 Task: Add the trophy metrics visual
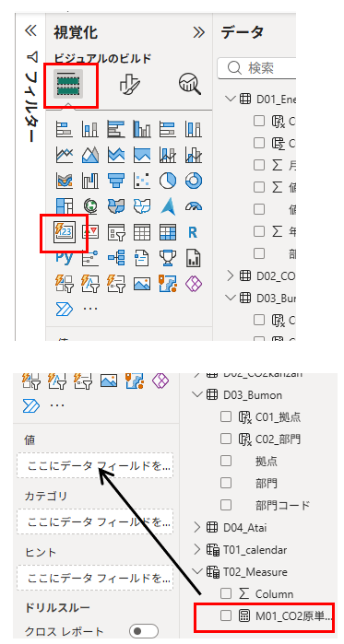pos(167,258)
